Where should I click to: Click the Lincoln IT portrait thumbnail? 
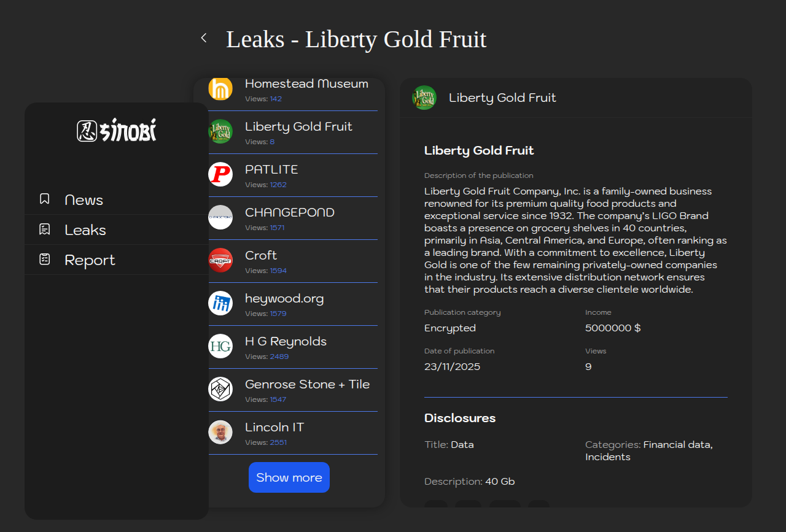click(x=220, y=432)
